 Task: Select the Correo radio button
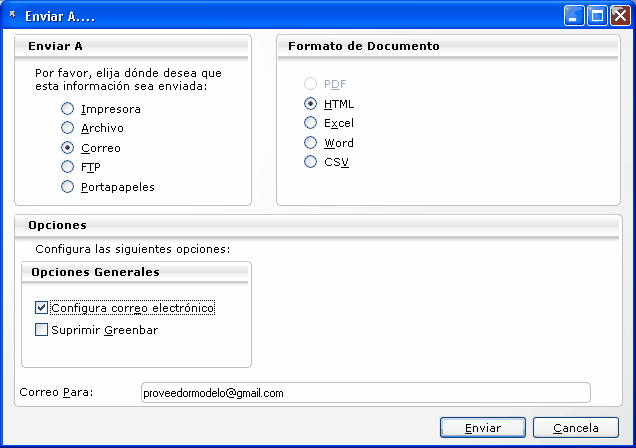pyautogui.click(x=68, y=148)
